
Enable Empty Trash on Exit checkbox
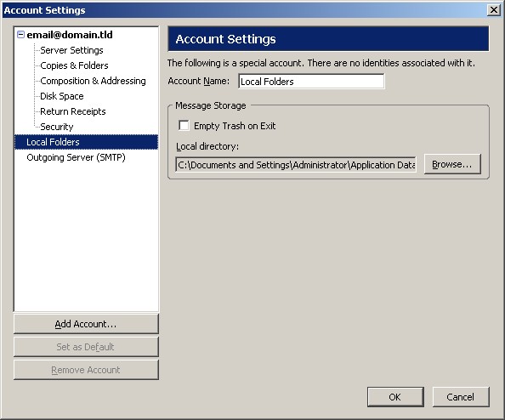pos(184,125)
